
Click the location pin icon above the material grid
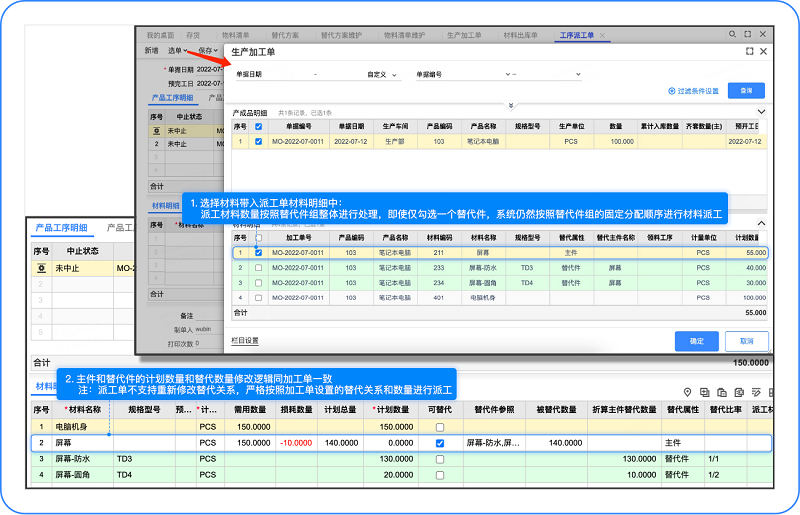[x=687, y=392]
